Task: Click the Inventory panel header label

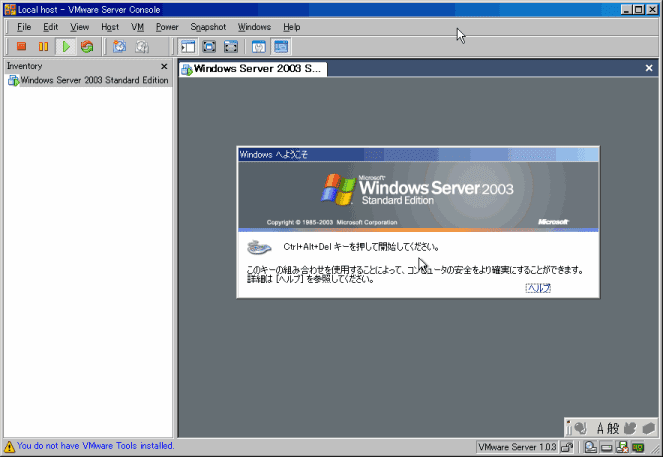Action: (25, 66)
